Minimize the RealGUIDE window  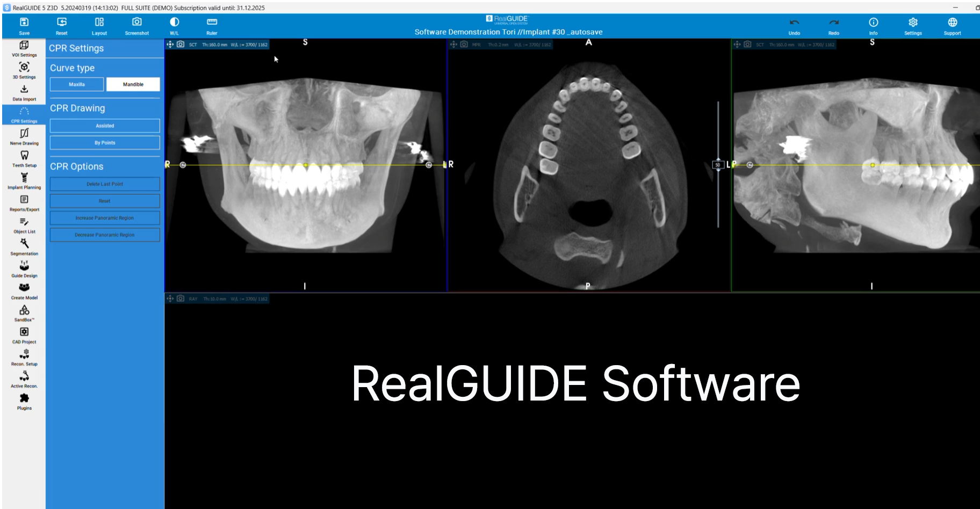click(955, 8)
